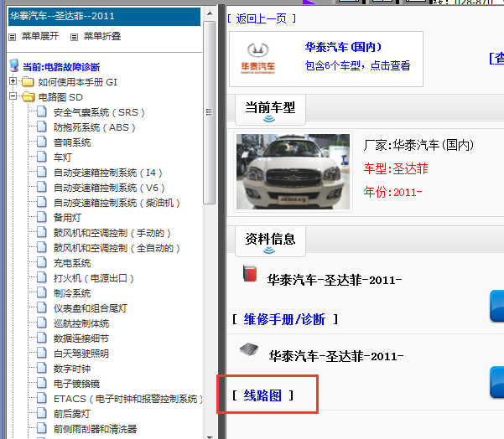Open 安全气囊系统 (SRS) document icon
The height and width of the screenshot is (439, 504).
click(41, 111)
